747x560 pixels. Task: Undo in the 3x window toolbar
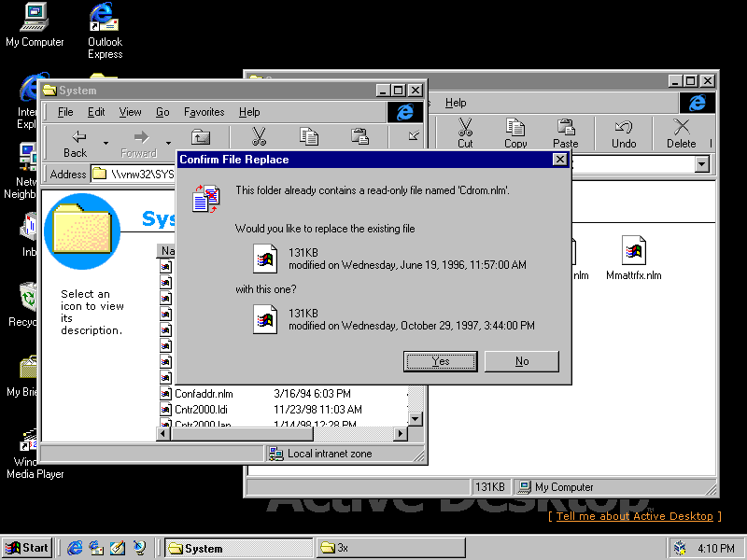tap(624, 133)
